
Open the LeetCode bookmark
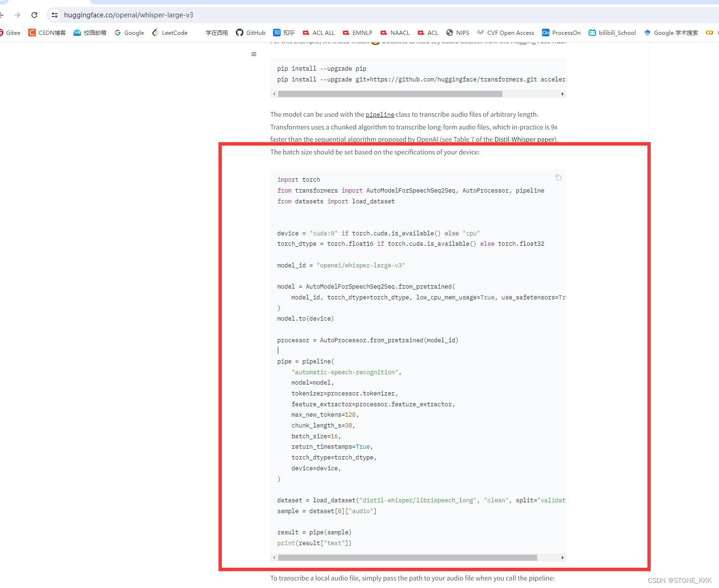pyautogui.click(x=170, y=32)
